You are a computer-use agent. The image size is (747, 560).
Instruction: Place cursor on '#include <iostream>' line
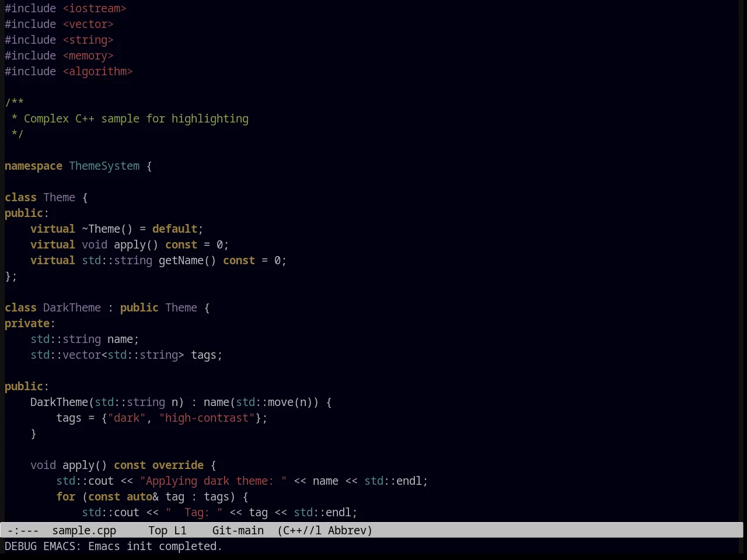pyautogui.click(x=65, y=8)
